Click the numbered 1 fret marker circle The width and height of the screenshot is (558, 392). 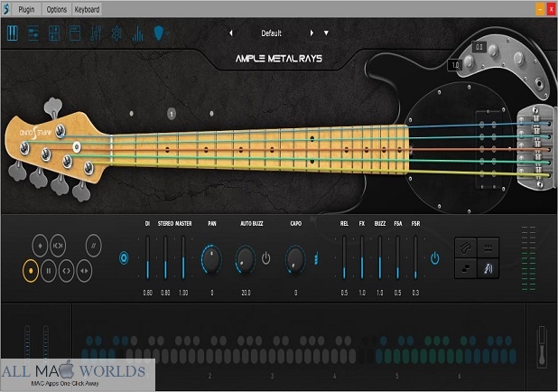172,114
